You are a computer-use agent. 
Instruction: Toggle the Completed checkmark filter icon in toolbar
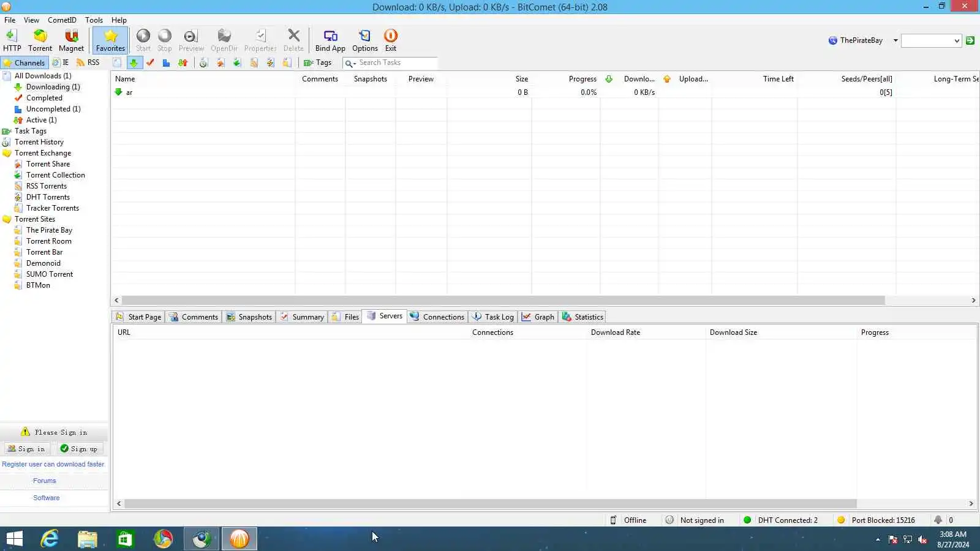click(x=150, y=62)
